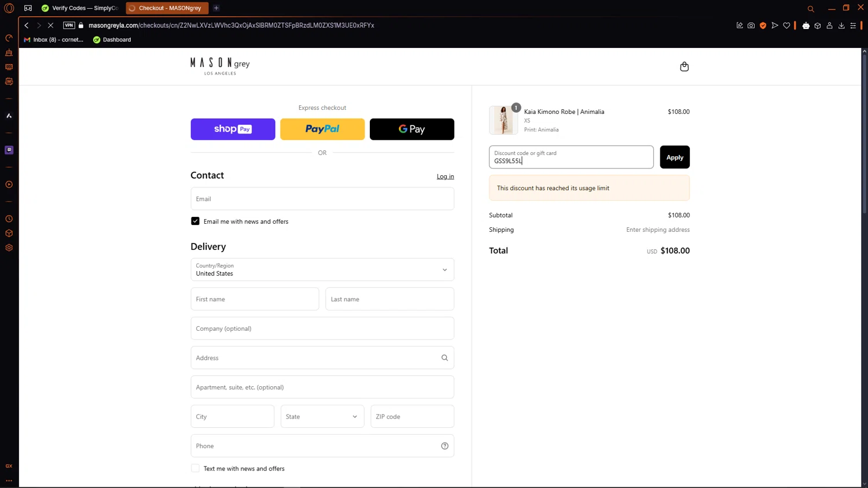
Task: Pay with PayPal express button
Action: coord(322,129)
